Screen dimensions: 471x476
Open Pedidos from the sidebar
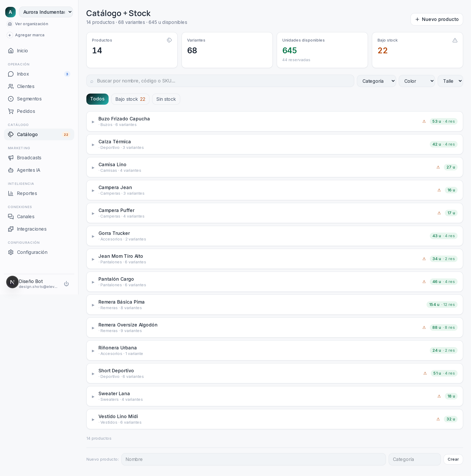[39, 111]
